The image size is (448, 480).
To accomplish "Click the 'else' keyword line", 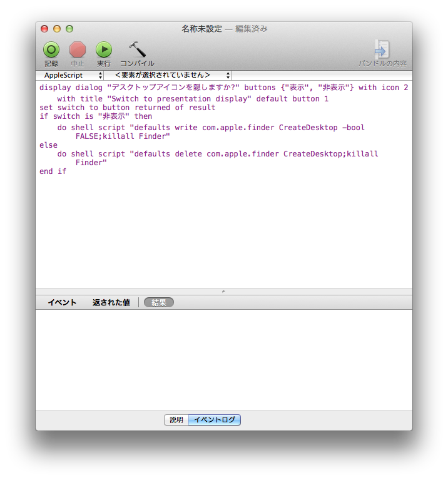I will 48,145.
